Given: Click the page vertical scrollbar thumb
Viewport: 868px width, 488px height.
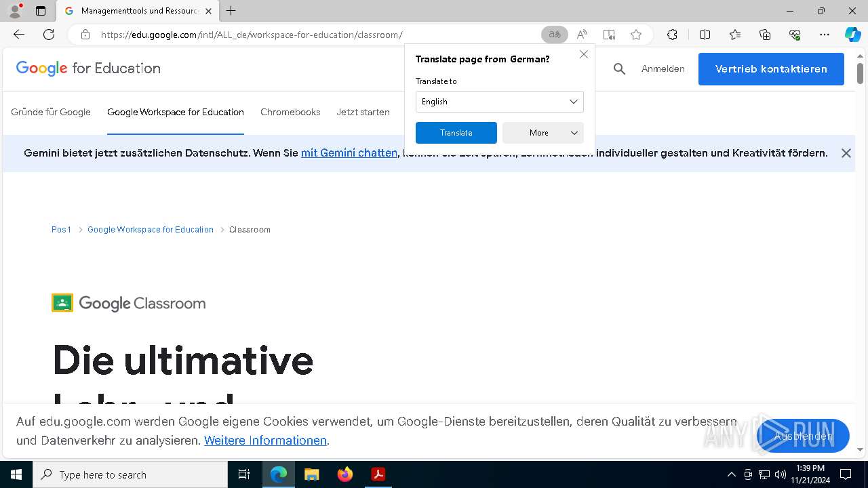Looking at the screenshot, I should (x=860, y=73).
